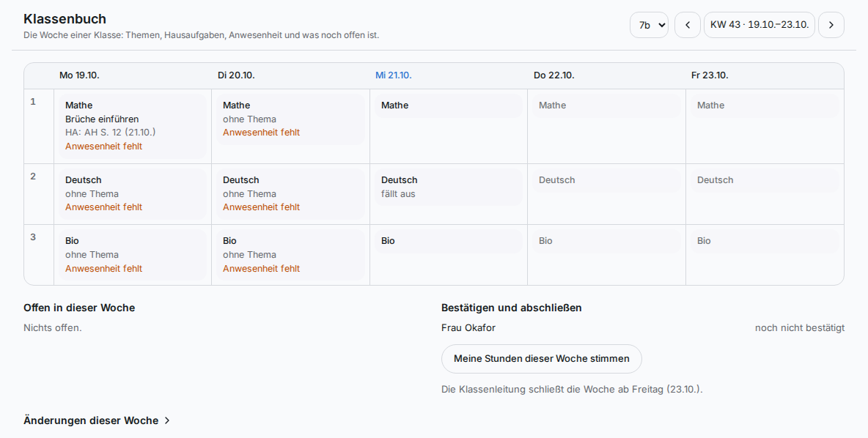Image resolution: width=868 pixels, height=438 pixels.
Task: Click the 'Offen in dieser Woche' heading
Action: [x=79, y=308]
